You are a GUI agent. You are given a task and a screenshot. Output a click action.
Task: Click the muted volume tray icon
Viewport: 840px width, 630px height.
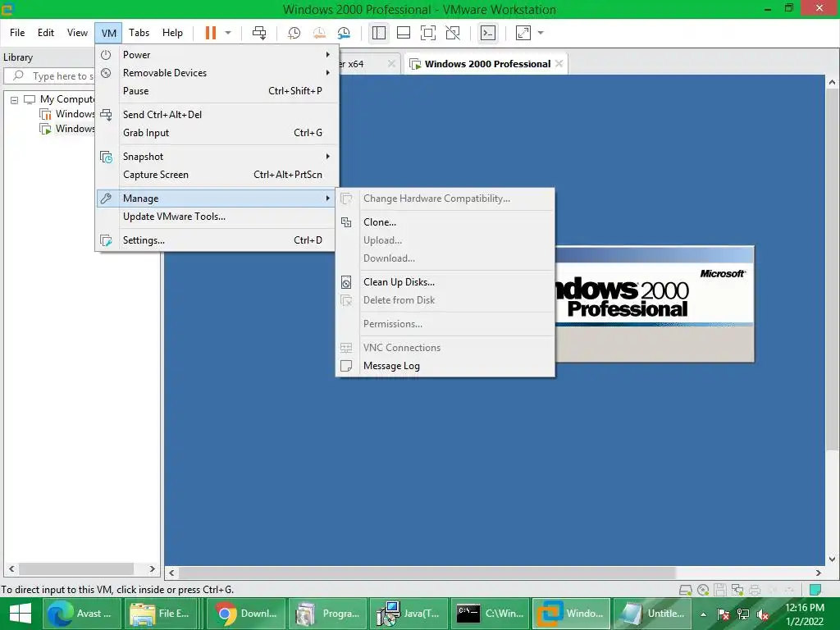pos(763,614)
